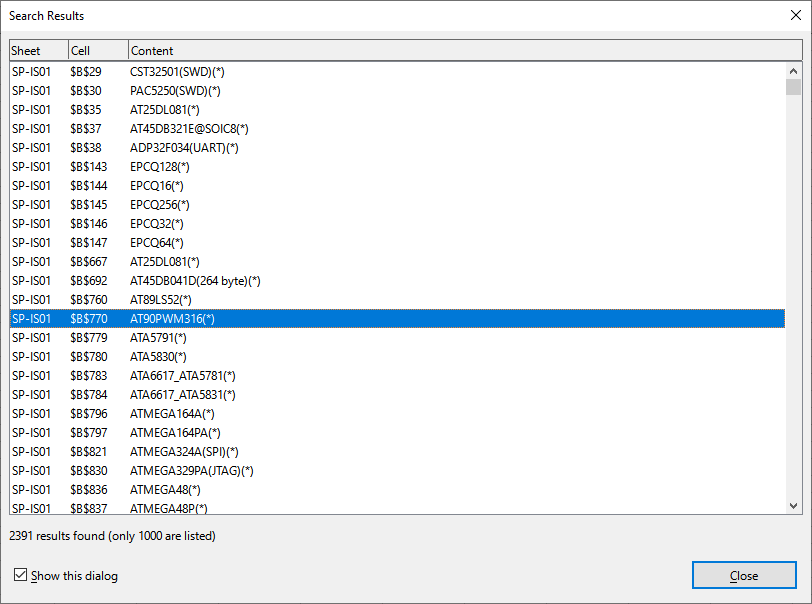812x604 pixels.
Task: Select the ADP32F034(UART)(*) result
Action: (397, 148)
